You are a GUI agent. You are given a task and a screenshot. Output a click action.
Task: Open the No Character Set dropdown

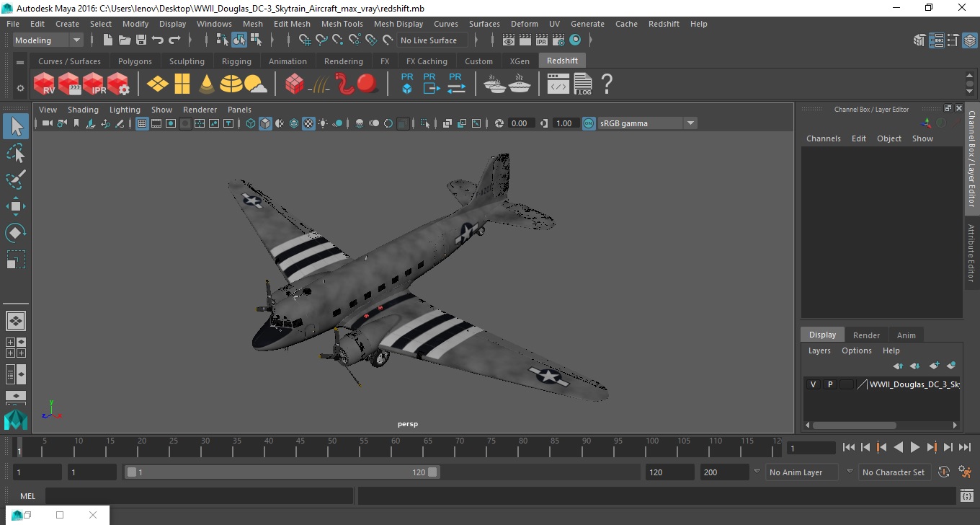pyautogui.click(x=894, y=472)
